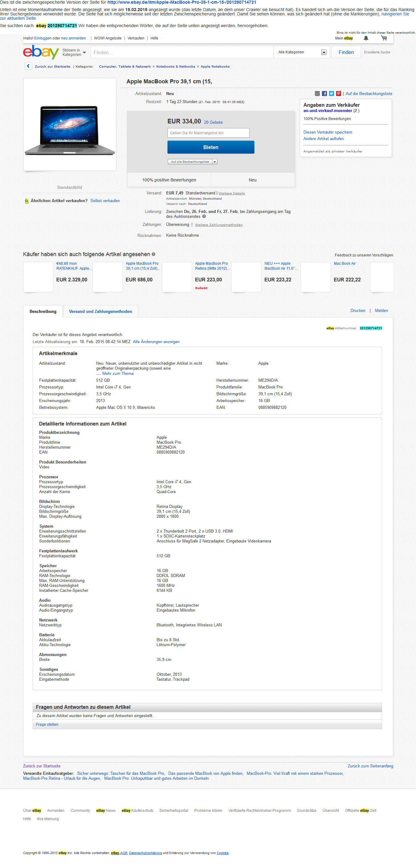This screenshot has width=416, height=868.
Task: Open breadcrumb 'Computer, Tablets & Netzwerk'
Action: pyautogui.click(x=125, y=66)
